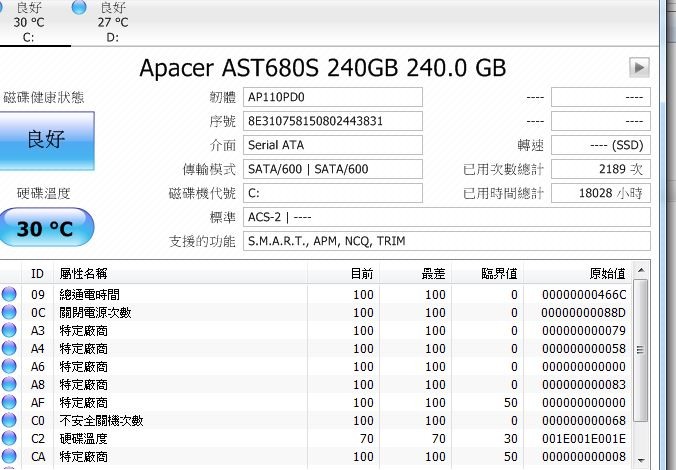Viewport: 676px width, 470px height.
Task: Click the 良好 health status button
Action: tap(46, 141)
